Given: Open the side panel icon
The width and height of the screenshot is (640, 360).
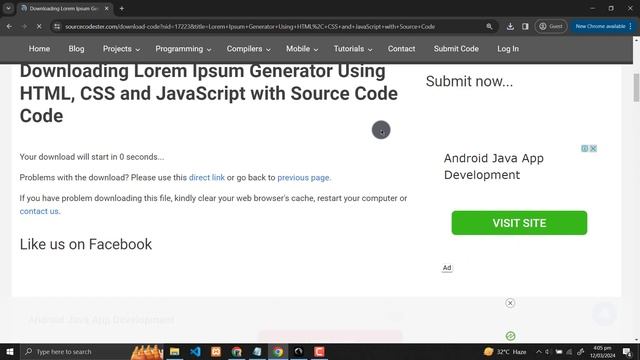Looking at the screenshot, I should (525, 27).
